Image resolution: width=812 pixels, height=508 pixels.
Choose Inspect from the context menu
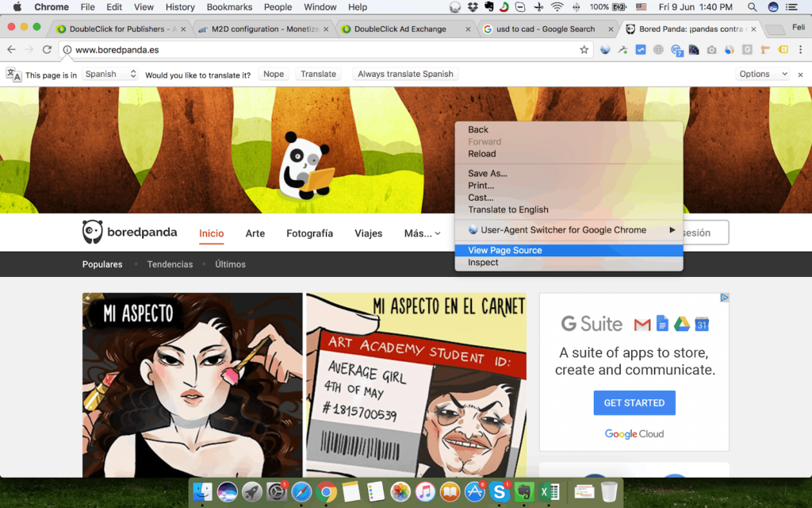483,263
